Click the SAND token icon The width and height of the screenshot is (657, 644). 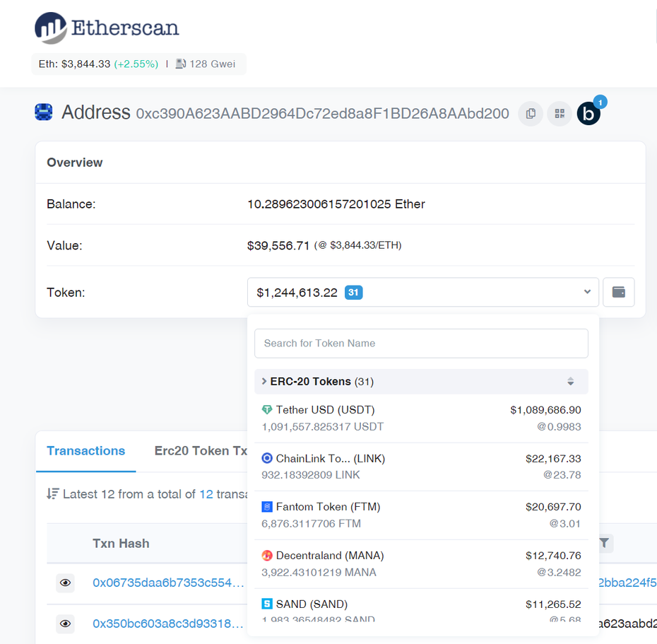pos(266,604)
